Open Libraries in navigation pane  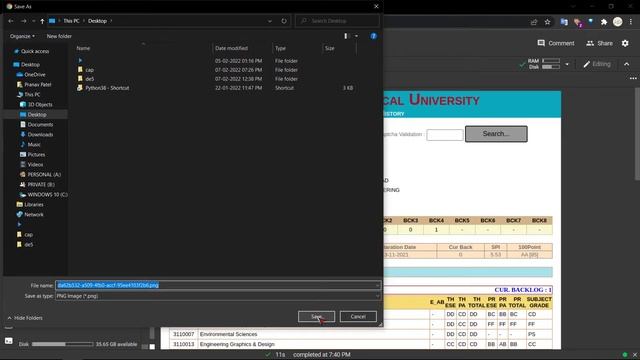[33, 204]
